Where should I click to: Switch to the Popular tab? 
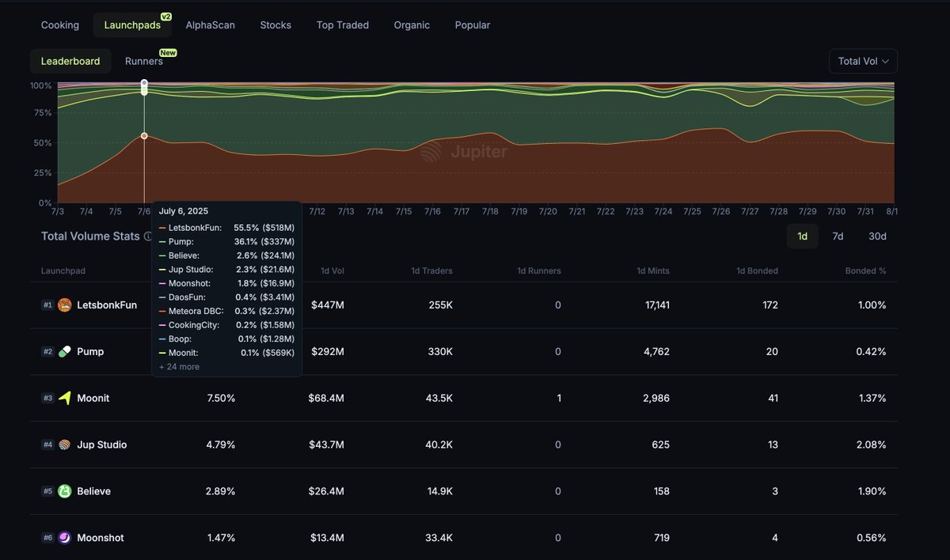pos(473,25)
